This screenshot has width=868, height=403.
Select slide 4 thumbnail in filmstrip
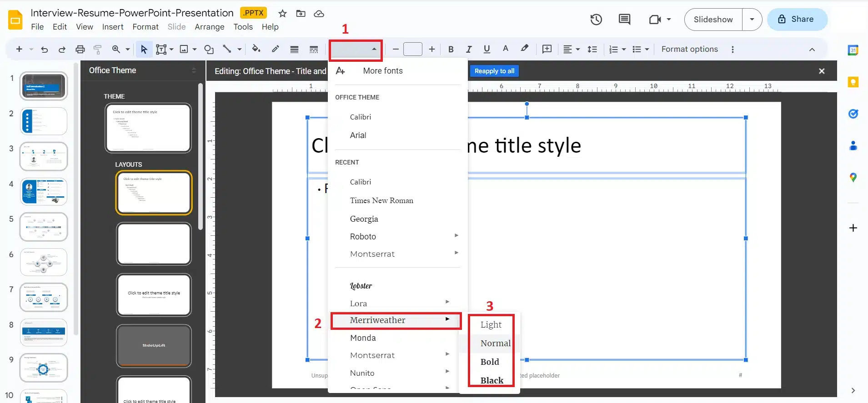pos(44,191)
